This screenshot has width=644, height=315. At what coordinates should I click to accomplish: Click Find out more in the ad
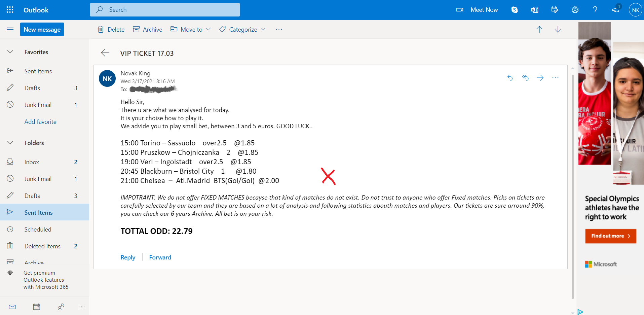click(x=611, y=236)
